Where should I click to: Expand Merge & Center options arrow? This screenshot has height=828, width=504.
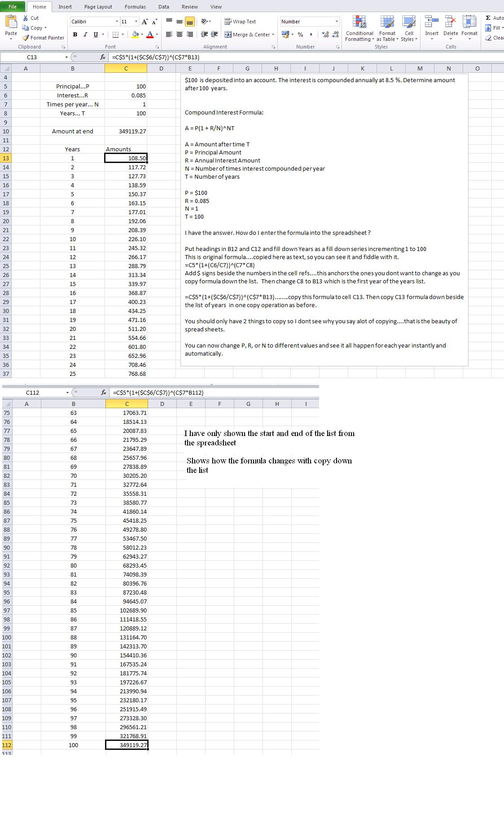click(273, 35)
